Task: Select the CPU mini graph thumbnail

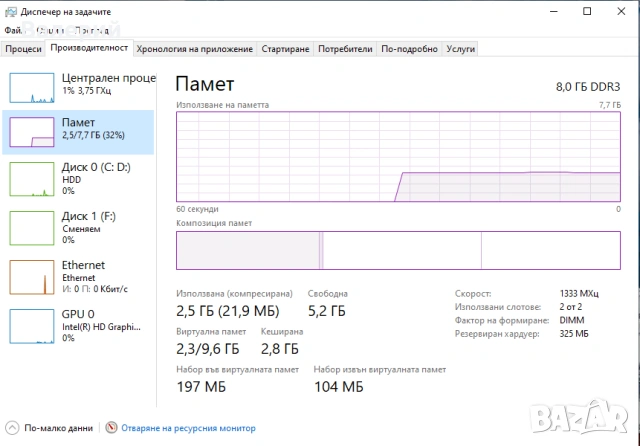Action: (32, 88)
